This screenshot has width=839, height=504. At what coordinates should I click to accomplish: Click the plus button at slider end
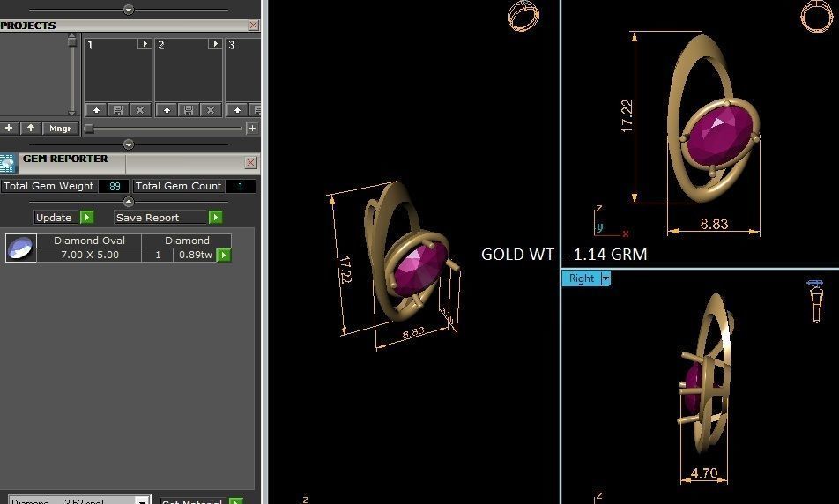pos(252,128)
